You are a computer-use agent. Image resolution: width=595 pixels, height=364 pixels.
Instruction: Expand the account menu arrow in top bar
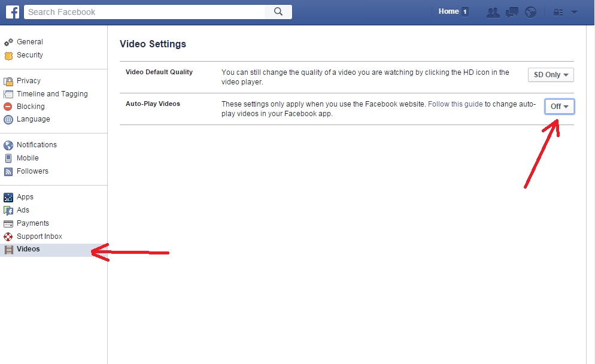574,12
